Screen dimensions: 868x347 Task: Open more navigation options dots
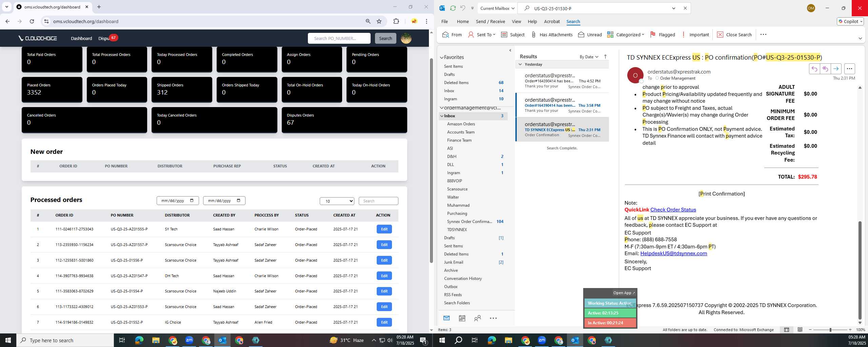pos(493,318)
